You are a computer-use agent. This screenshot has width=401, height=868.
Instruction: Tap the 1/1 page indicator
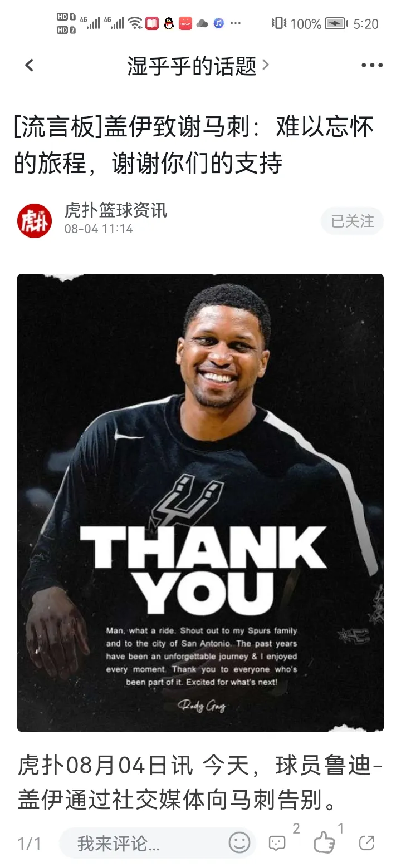tap(30, 844)
